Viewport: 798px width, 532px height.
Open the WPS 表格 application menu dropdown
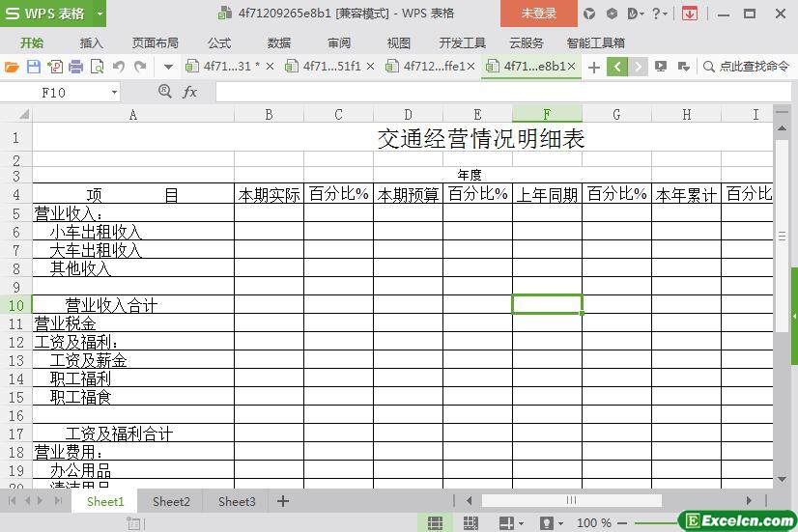coord(100,14)
